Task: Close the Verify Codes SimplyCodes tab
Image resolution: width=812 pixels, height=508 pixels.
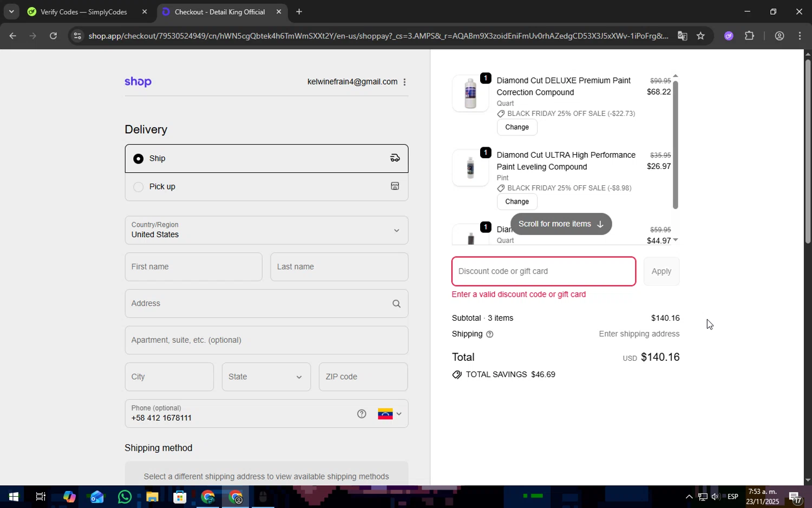Action: pos(145,12)
